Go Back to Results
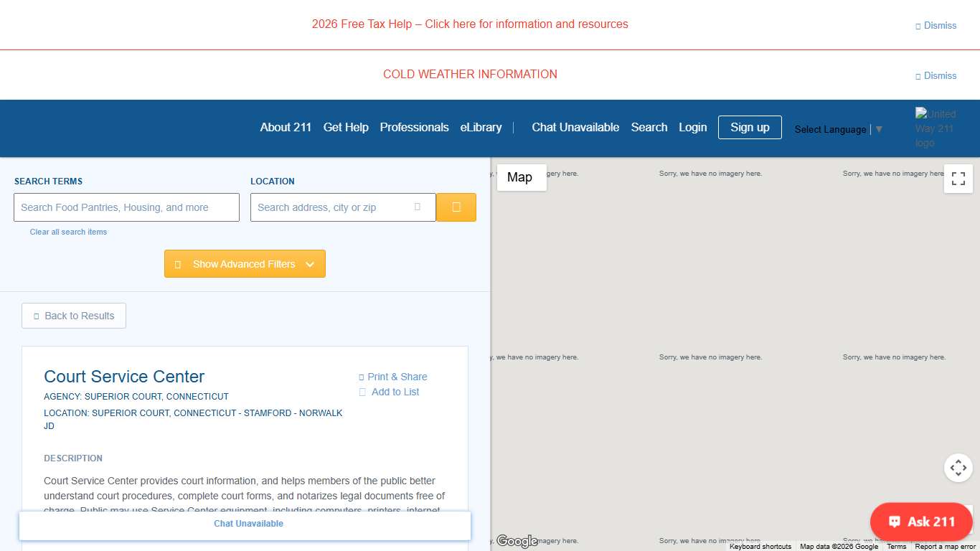The width and height of the screenshot is (980, 551). pyautogui.click(x=74, y=316)
